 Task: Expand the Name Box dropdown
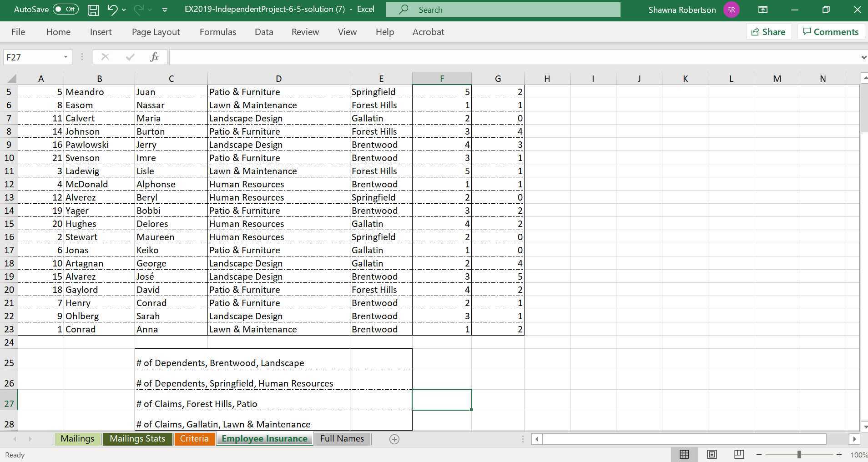pos(66,57)
